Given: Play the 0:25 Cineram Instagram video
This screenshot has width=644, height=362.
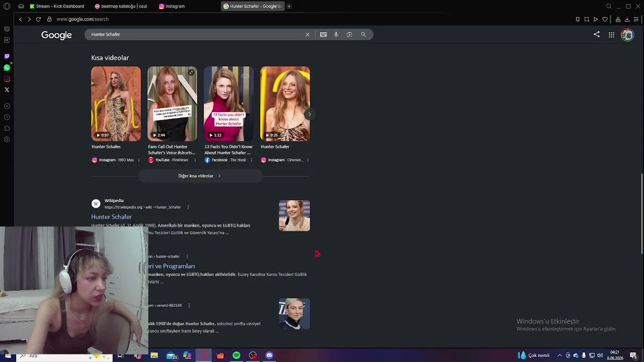Looking at the screenshot, I should point(285,104).
